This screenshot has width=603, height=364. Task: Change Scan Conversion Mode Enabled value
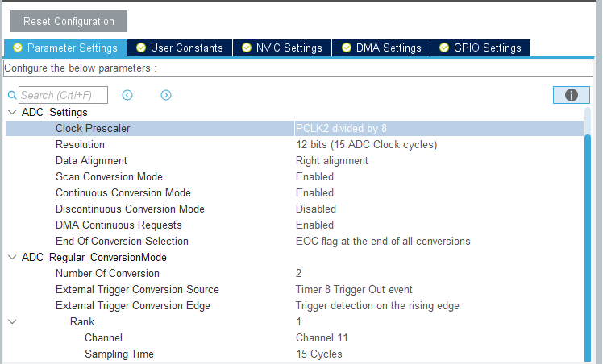point(315,177)
